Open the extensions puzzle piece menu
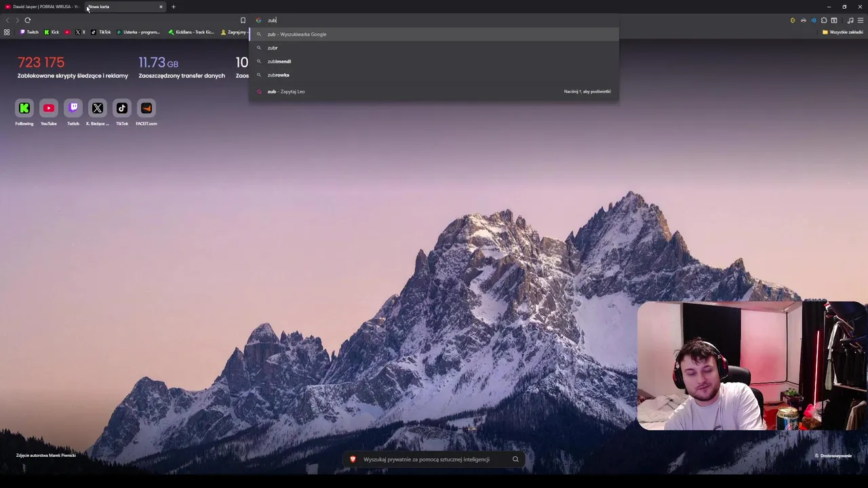The height and width of the screenshot is (488, 868). (824, 20)
